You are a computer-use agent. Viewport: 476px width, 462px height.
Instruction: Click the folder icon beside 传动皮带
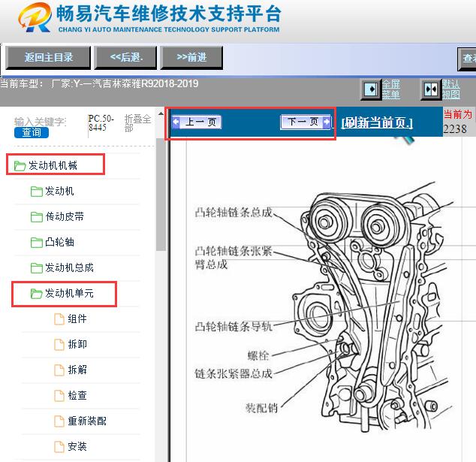37,217
